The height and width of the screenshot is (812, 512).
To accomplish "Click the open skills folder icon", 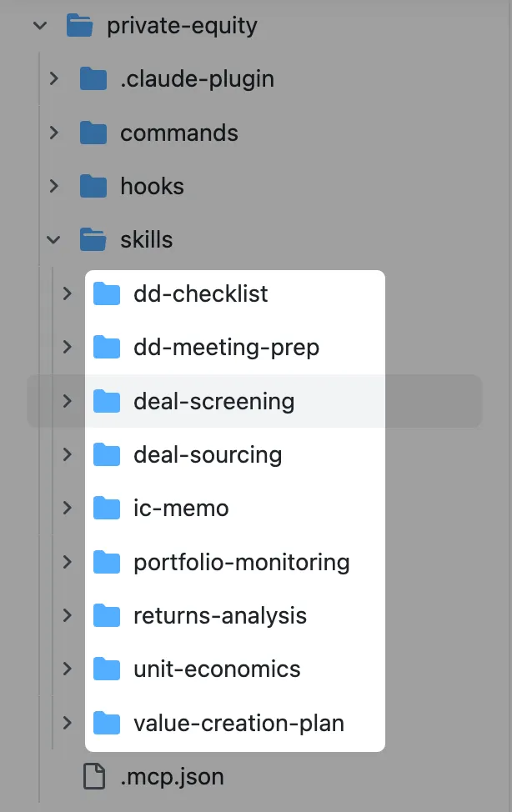I will pyautogui.click(x=93, y=240).
